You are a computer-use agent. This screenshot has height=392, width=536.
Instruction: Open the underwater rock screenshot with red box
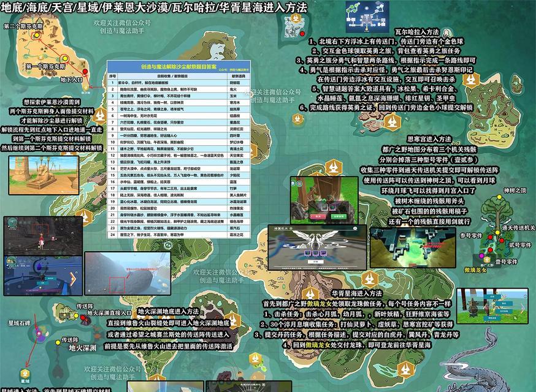(x=128, y=274)
